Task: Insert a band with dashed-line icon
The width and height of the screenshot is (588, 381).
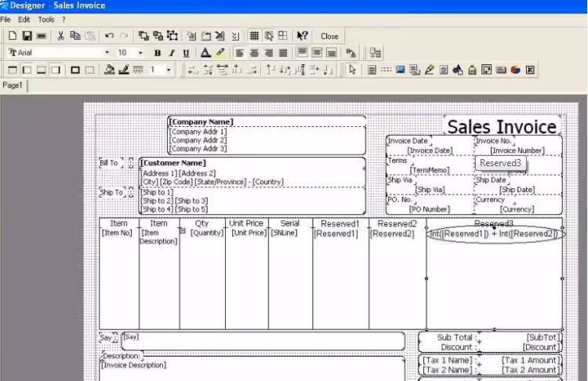Action: (386, 70)
